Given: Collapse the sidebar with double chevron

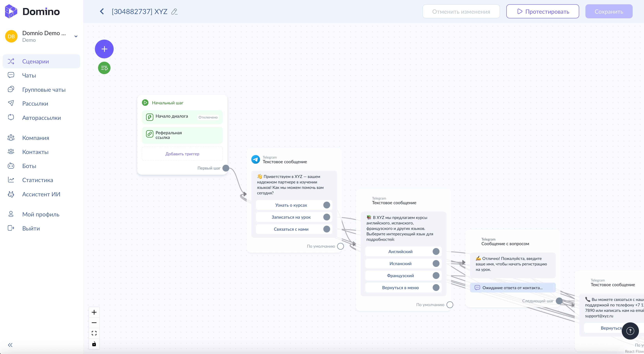Looking at the screenshot, I should [10, 345].
